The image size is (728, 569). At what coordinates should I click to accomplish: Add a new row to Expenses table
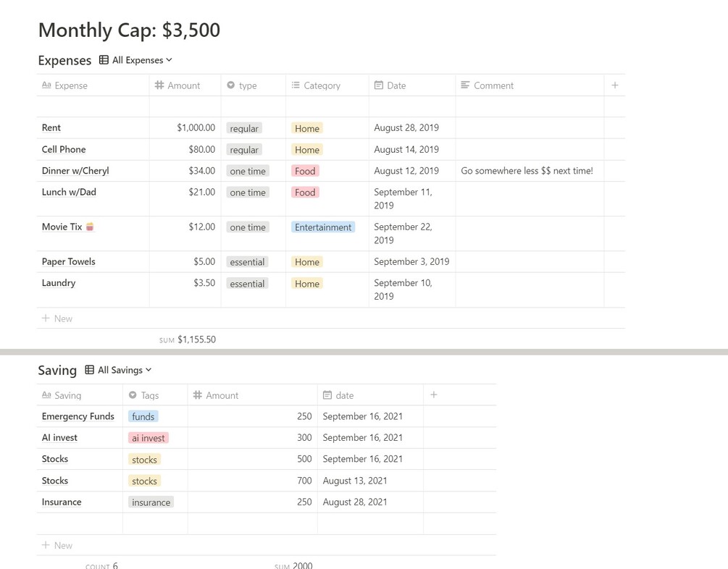click(x=57, y=319)
